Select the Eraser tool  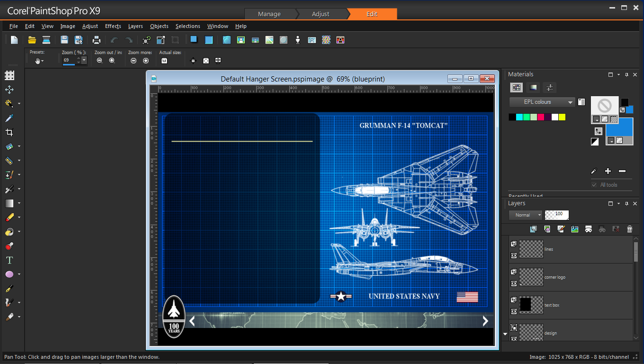click(9, 218)
